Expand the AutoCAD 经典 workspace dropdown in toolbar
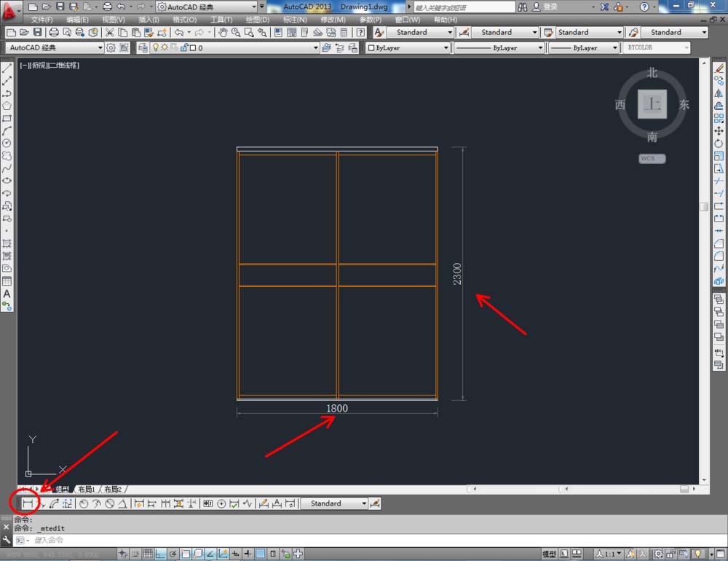 [55, 47]
